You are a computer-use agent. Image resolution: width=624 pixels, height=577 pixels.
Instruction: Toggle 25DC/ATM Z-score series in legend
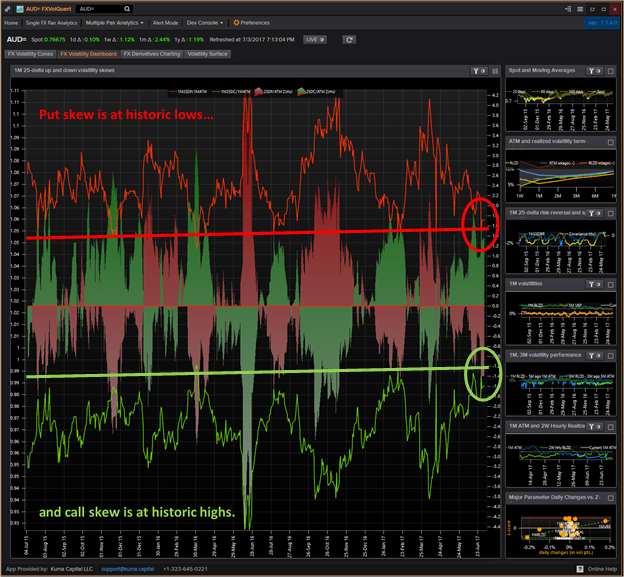pos(316,92)
